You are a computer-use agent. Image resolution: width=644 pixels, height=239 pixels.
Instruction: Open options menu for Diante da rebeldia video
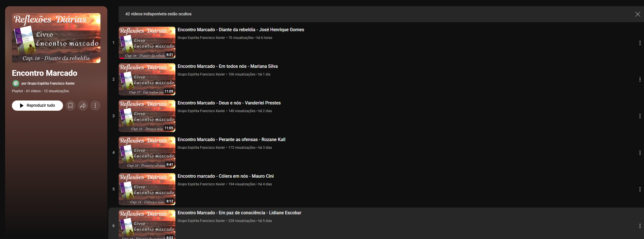pos(640,43)
